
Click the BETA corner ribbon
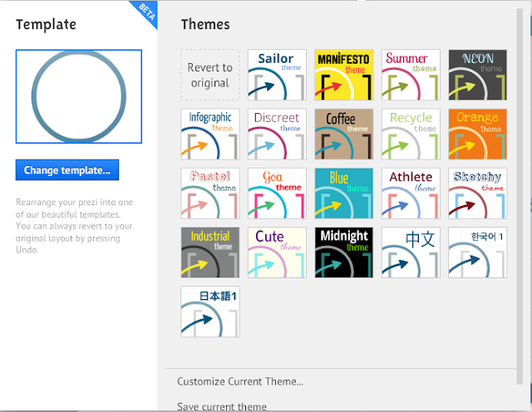pos(147,12)
